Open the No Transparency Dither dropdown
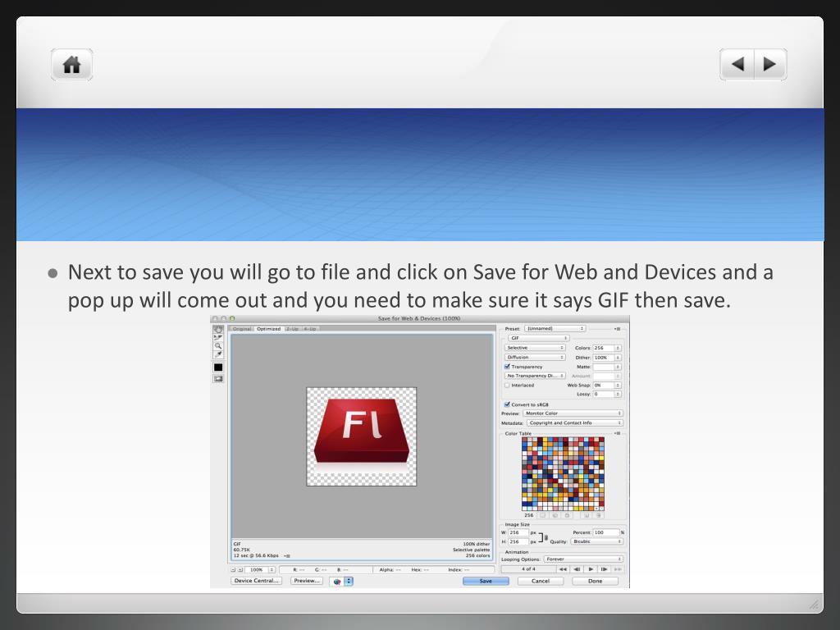This screenshot has height=630, width=840. (x=535, y=376)
